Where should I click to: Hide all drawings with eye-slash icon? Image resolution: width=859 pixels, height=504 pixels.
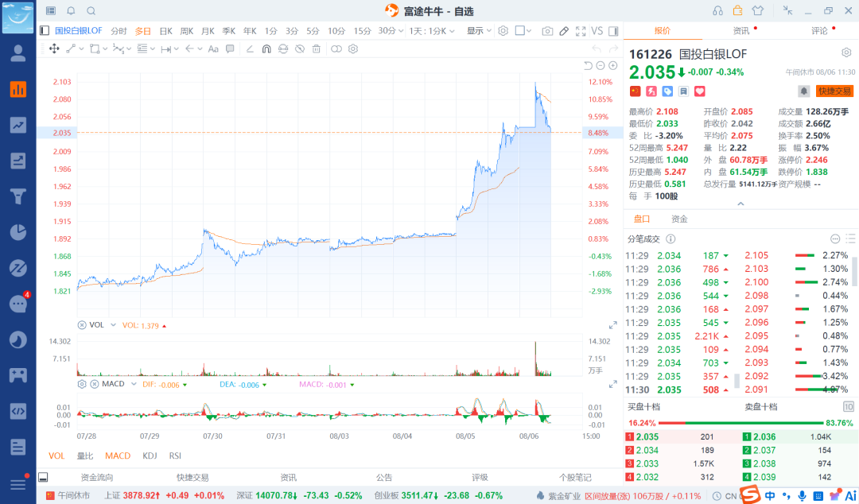coord(300,48)
